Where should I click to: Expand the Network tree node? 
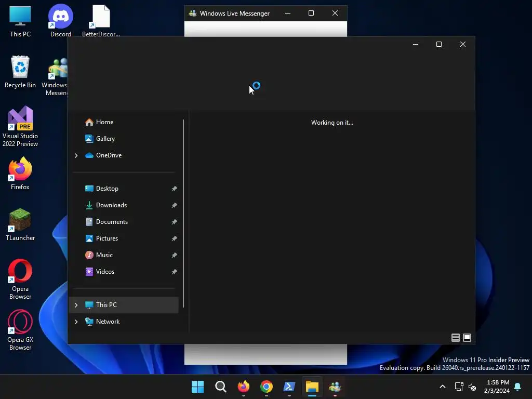click(x=76, y=322)
